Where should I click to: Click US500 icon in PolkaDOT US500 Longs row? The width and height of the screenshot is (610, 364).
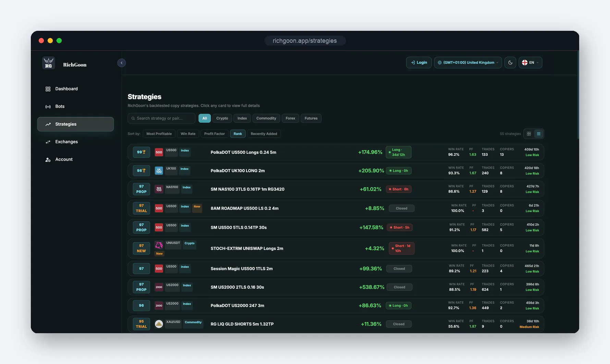[159, 152]
